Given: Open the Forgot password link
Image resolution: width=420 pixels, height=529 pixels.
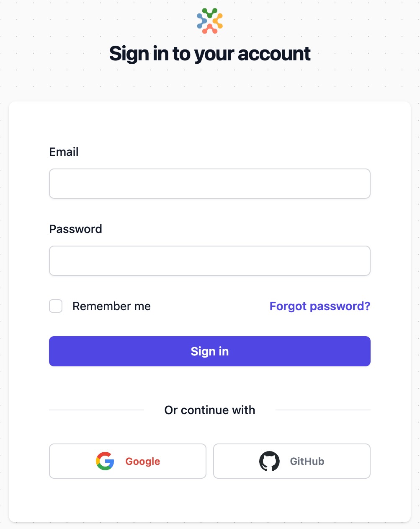Looking at the screenshot, I should tap(320, 306).
